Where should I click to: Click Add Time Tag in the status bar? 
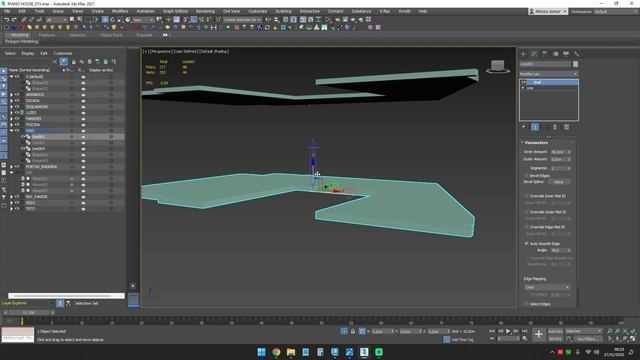(x=462, y=340)
